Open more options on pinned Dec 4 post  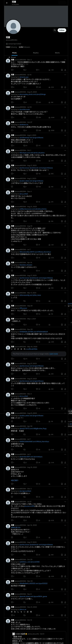click(65, 60)
